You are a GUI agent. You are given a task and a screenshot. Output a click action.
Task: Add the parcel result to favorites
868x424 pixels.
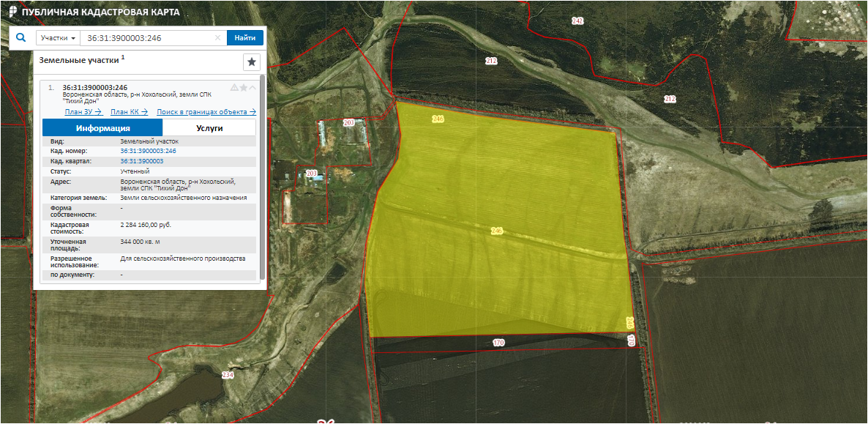coord(244,87)
